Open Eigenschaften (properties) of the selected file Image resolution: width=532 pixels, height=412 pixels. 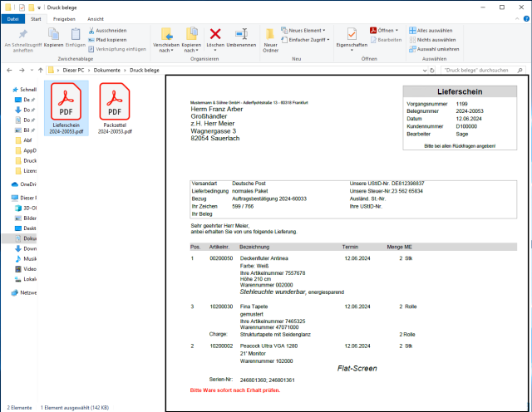pyautogui.click(x=352, y=35)
